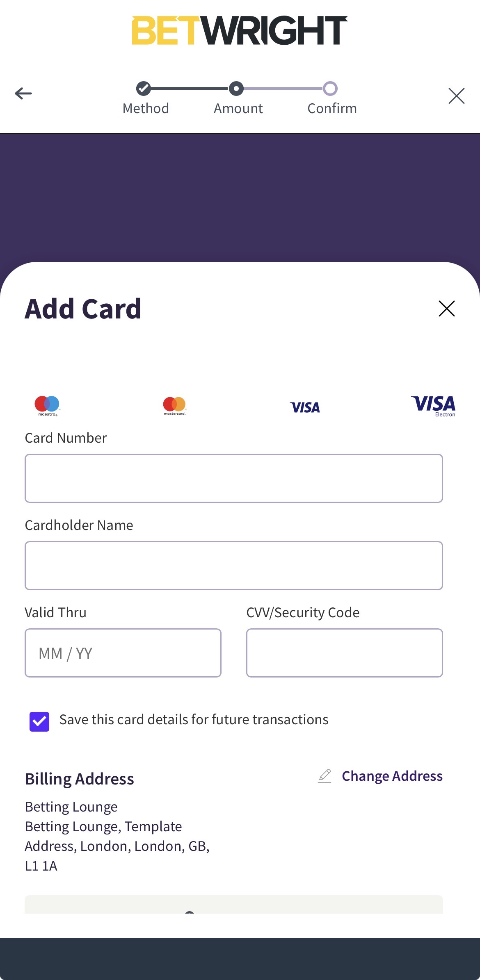
Task: Click the Change Address link
Action: (392, 776)
